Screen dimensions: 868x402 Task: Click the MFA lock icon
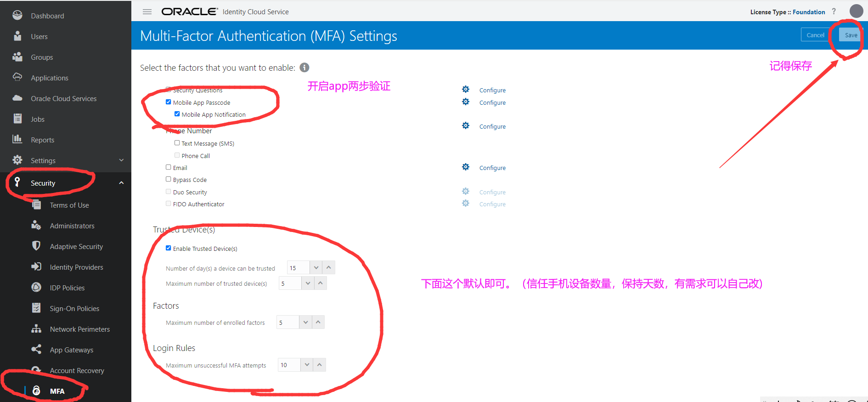[36, 391]
